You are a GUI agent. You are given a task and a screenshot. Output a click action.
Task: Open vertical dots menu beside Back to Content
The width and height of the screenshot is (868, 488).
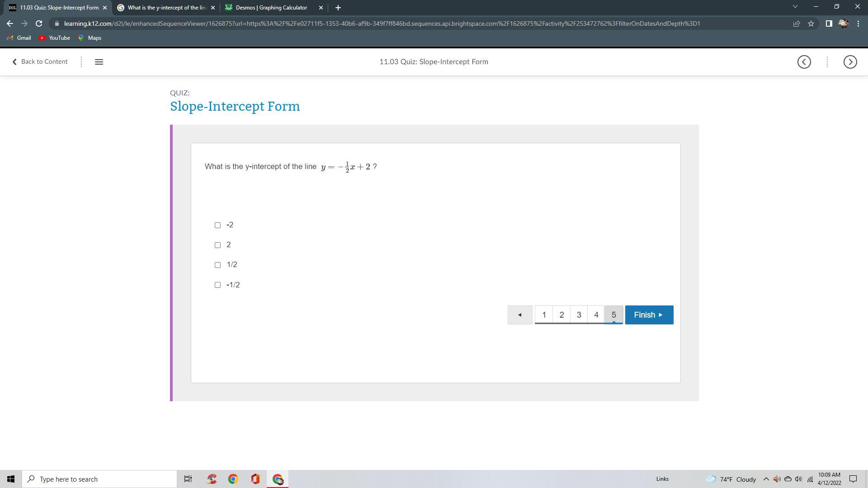(81, 62)
